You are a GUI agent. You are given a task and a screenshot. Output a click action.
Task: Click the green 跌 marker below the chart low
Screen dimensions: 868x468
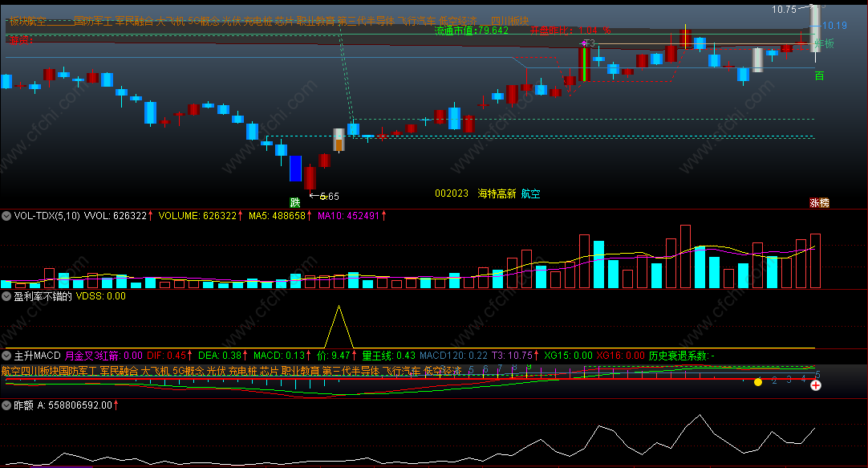295,202
